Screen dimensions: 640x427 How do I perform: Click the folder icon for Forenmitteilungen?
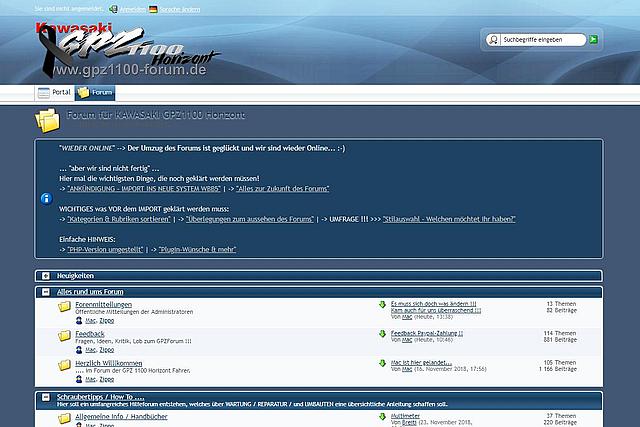pos(64,307)
